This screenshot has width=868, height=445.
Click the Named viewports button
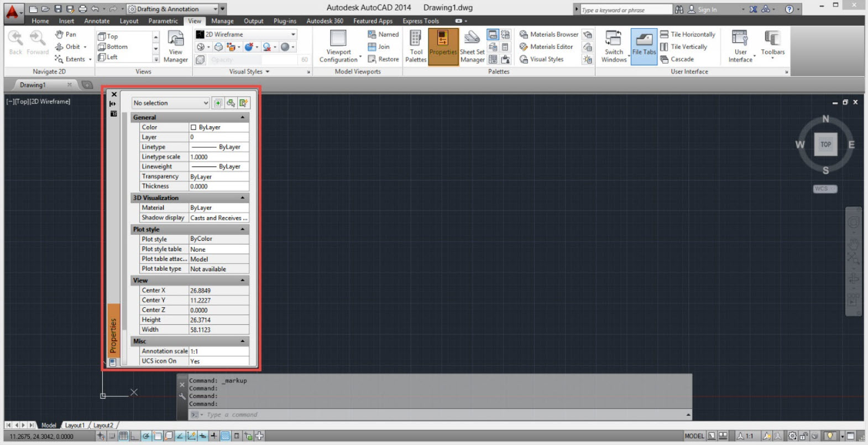pyautogui.click(x=383, y=34)
